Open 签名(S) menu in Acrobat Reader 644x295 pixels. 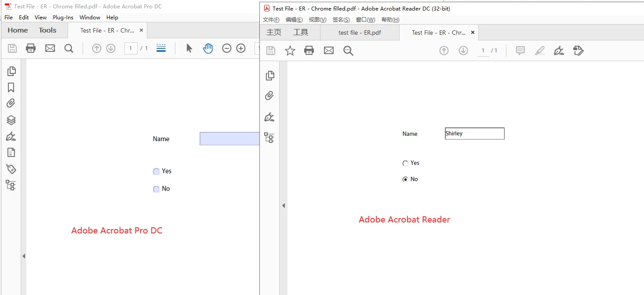click(341, 20)
